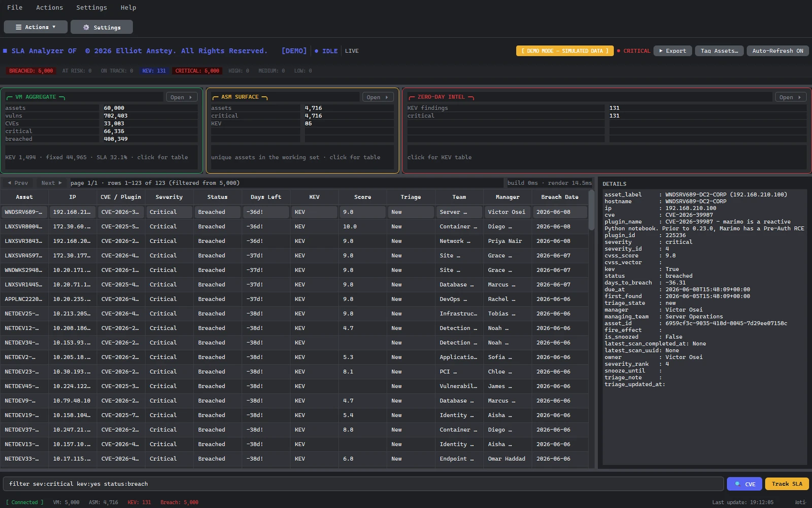The width and height of the screenshot is (812, 508).
Task: Select the HIGH: 0 chip
Action: (239, 71)
